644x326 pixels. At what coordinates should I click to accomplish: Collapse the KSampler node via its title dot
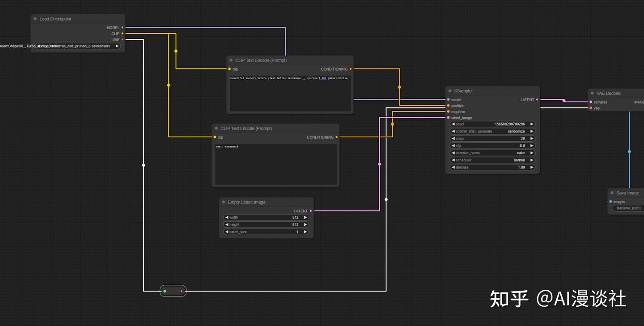450,91
